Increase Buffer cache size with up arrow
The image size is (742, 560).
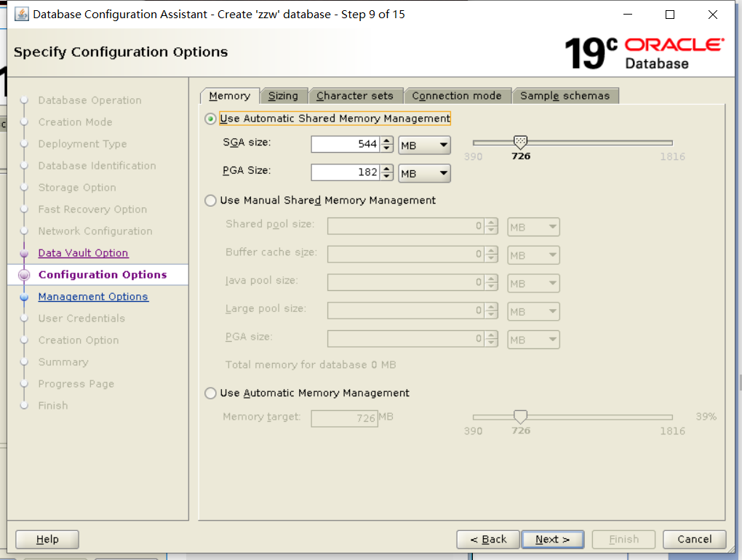coord(491,250)
